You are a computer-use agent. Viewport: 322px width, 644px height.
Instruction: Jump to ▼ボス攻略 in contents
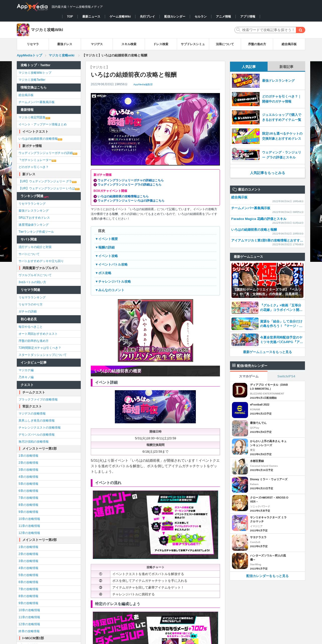click(103, 273)
